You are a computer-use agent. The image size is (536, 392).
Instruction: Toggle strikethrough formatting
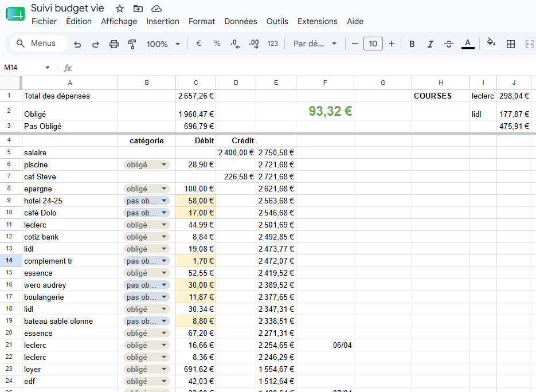tap(449, 44)
